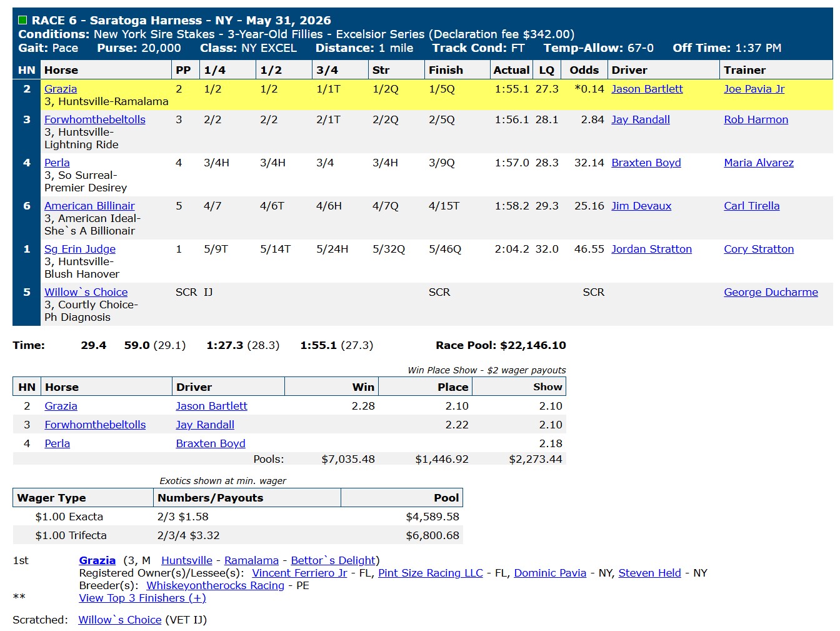Open trainer George Ducharme's profile
Image resolution: width=840 pixels, height=631 pixels.
pyautogui.click(x=771, y=292)
